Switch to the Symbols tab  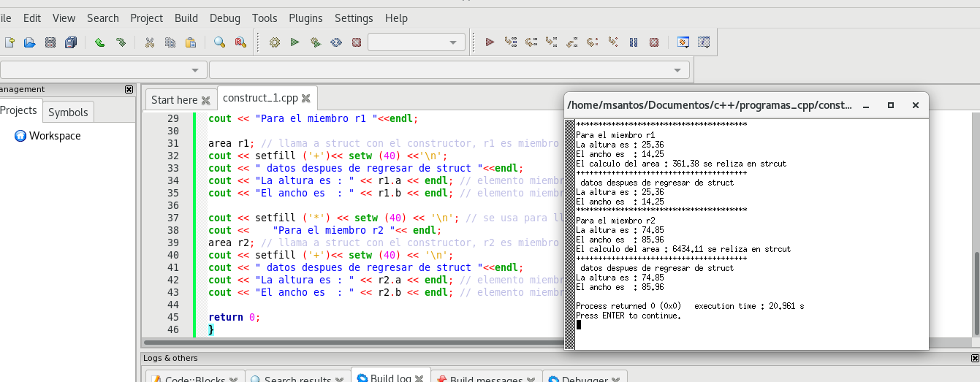68,112
